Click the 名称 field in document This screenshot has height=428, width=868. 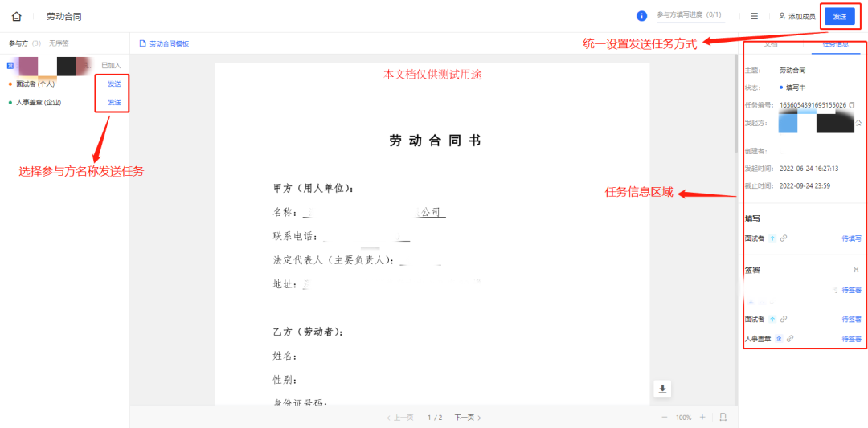pyautogui.click(x=360, y=212)
